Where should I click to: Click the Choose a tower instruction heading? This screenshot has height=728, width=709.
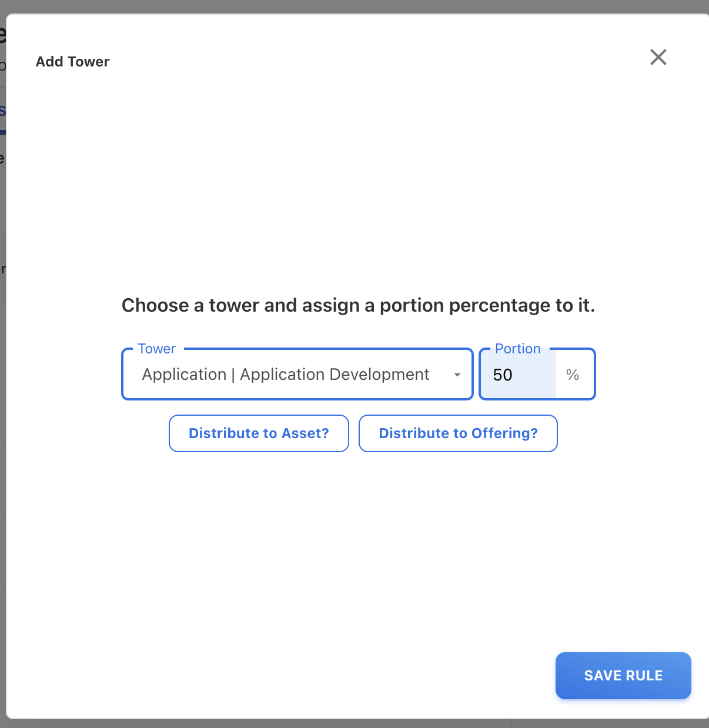point(358,305)
